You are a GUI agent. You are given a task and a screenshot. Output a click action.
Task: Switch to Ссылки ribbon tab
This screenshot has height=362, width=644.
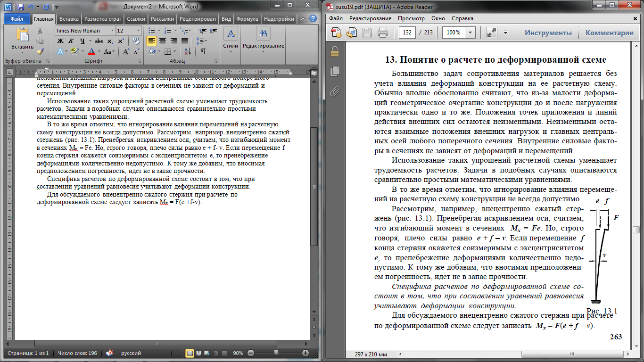point(136,19)
